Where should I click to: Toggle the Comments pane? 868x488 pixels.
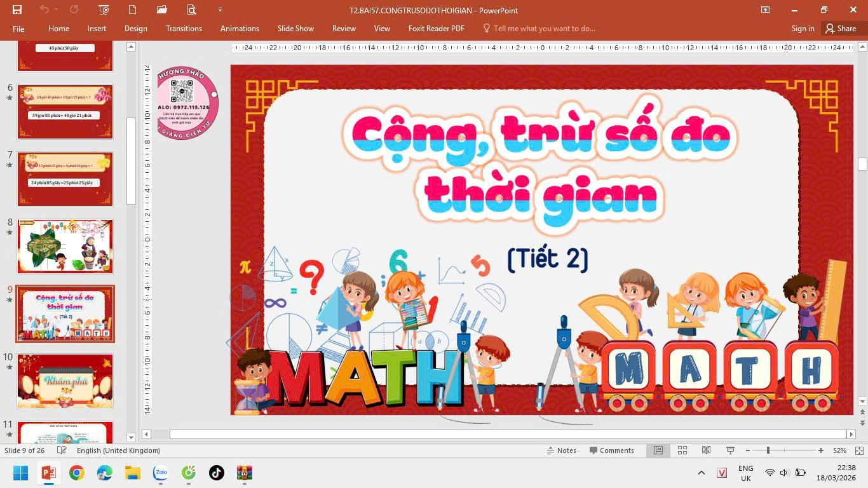(x=611, y=451)
